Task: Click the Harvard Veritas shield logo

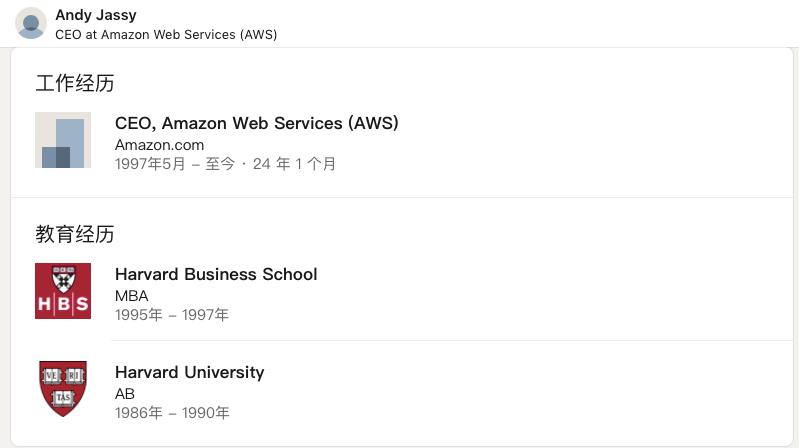Action: point(63,389)
